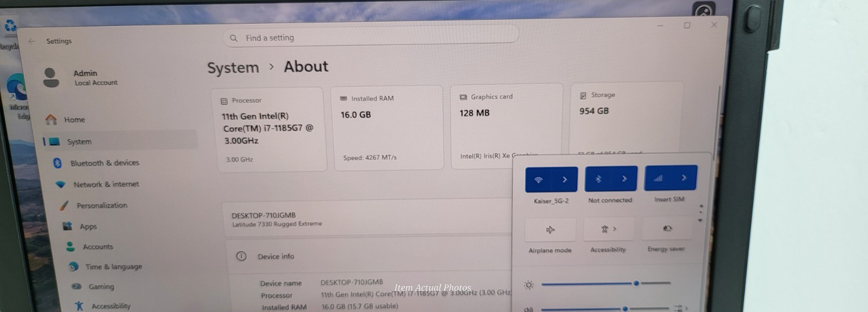Click the speaker volume icon
The image size is (868, 312).
coord(528,309)
